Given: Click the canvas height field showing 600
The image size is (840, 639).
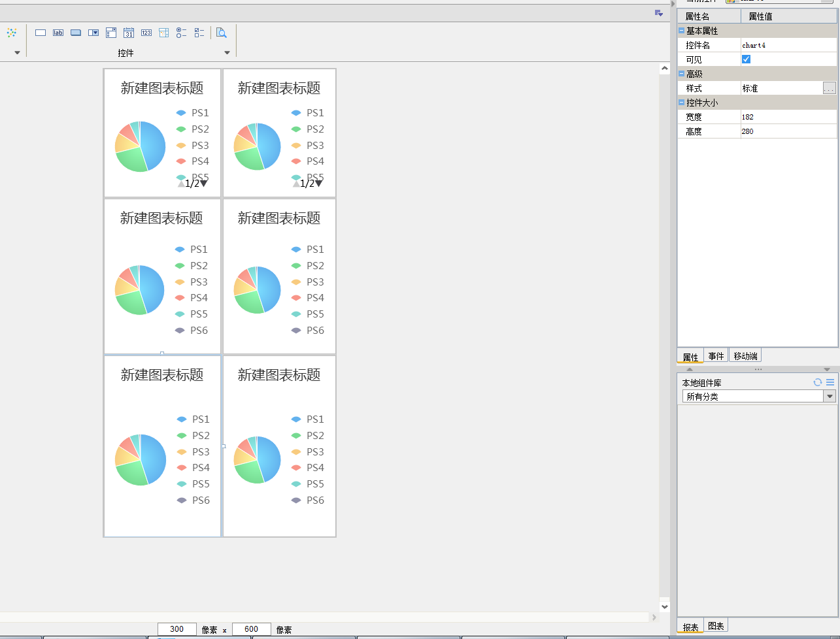Looking at the screenshot, I should pos(251,629).
